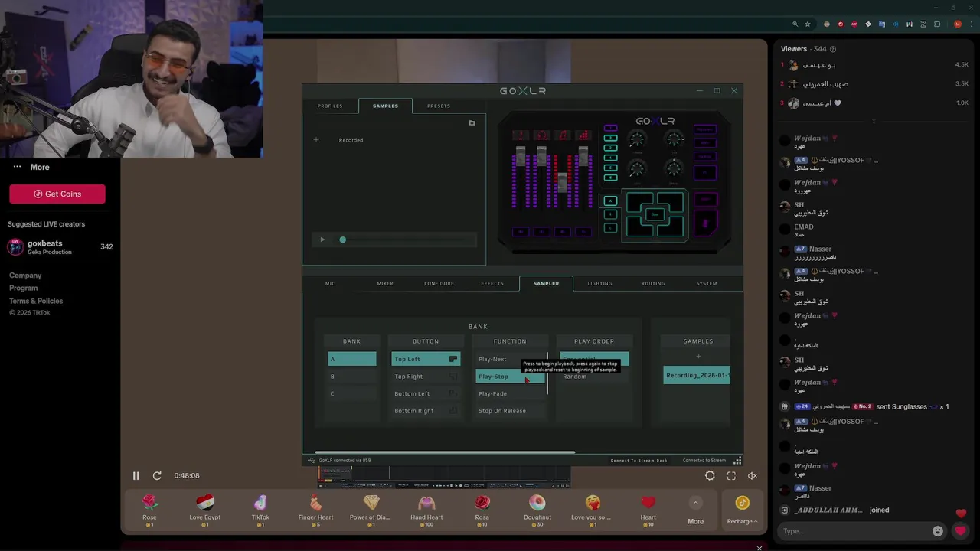This screenshot has width=980, height=551.
Task: Open the emoji picker in chat
Action: pyautogui.click(x=938, y=531)
